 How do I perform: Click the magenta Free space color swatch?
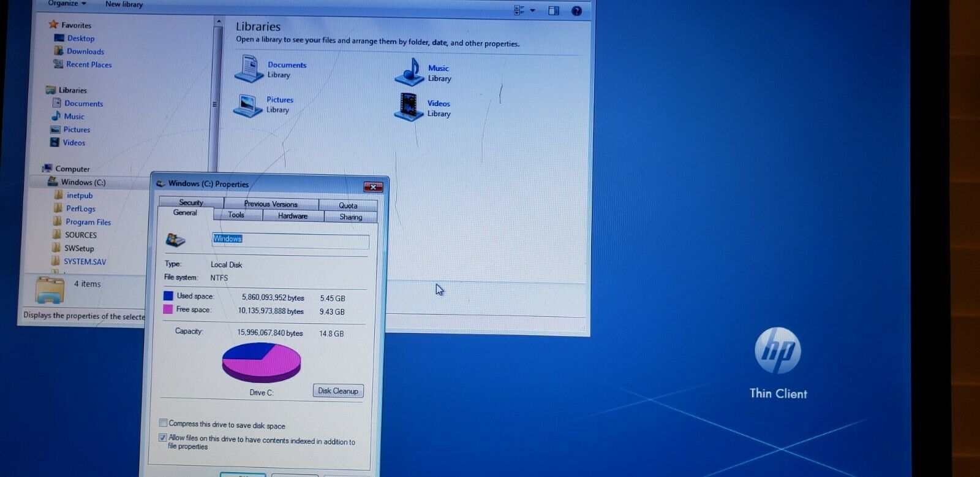coord(168,310)
